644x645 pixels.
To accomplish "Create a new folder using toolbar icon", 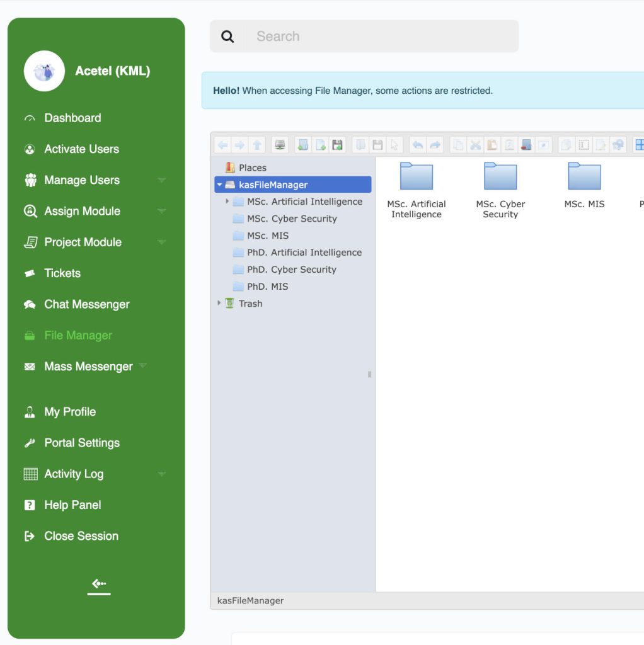I will pyautogui.click(x=303, y=145).
